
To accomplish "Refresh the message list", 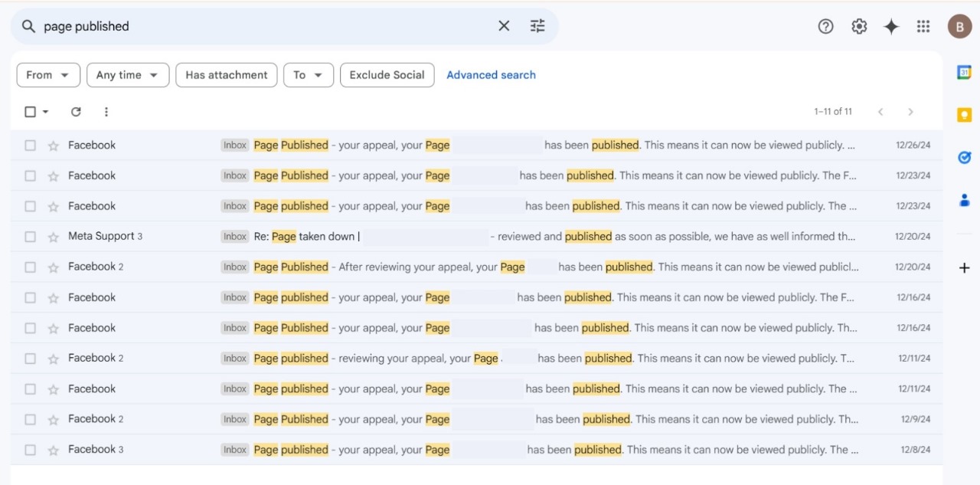I will tap(76, 112).
